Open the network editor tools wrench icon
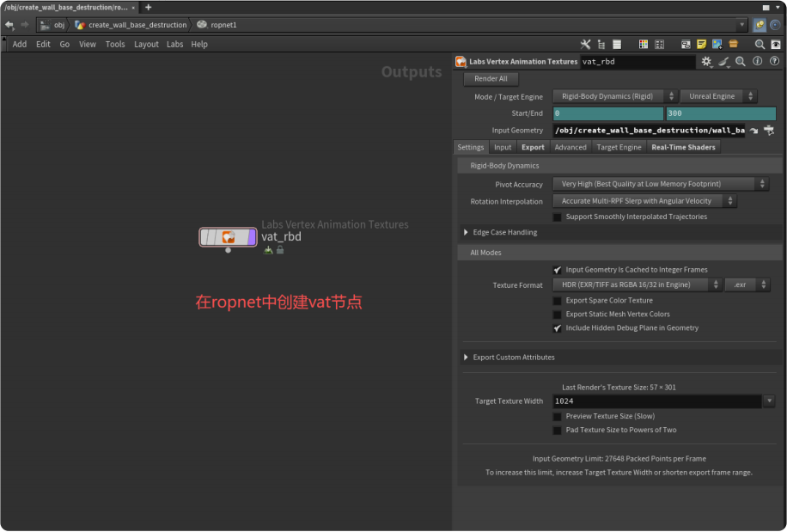This screenshot has width=787, height=532. click(586, 44)
